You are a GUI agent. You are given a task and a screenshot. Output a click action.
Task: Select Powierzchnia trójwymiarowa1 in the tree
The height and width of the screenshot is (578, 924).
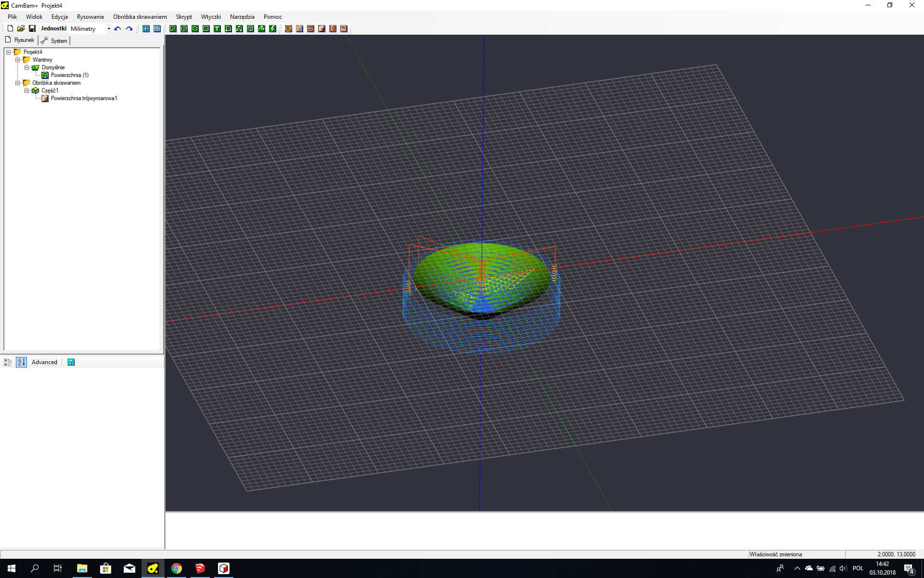(x=84, y=98)
